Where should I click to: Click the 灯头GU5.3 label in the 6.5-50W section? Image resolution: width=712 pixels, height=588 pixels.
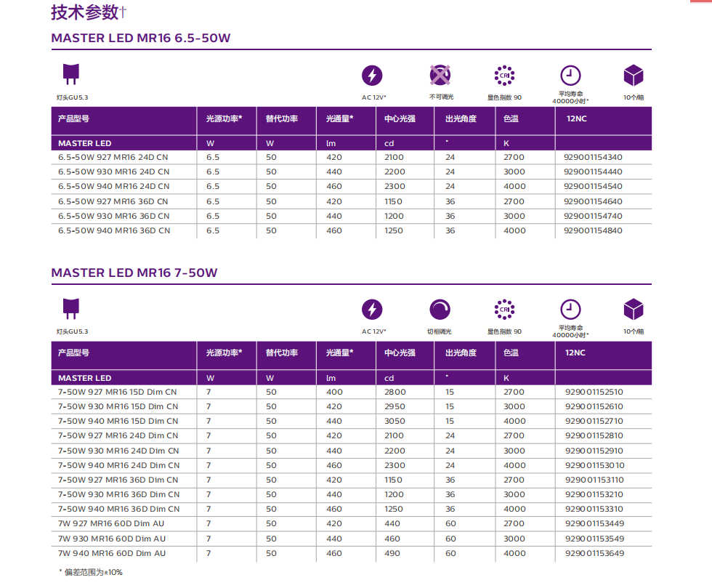(x=72, y=97)
